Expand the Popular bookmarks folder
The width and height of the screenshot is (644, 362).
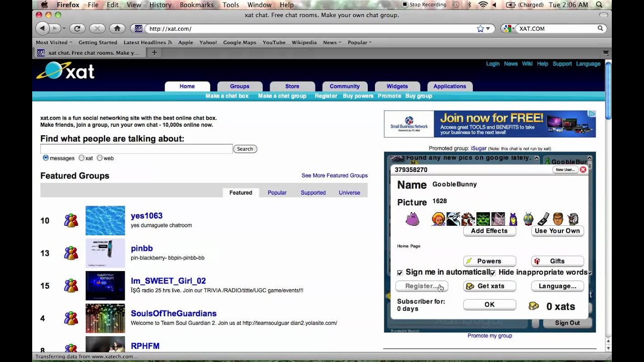point(360,42)
